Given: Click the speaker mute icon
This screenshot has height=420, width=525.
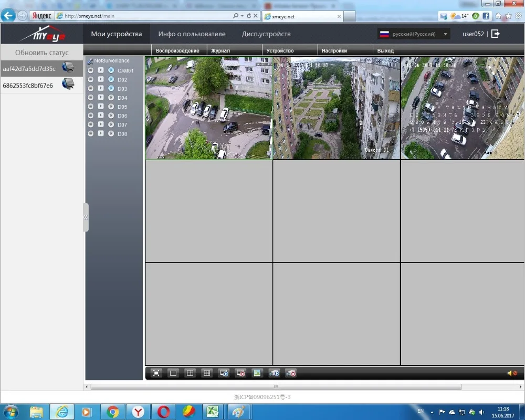Looking at the screenshot, I should [x=511, y=373].
